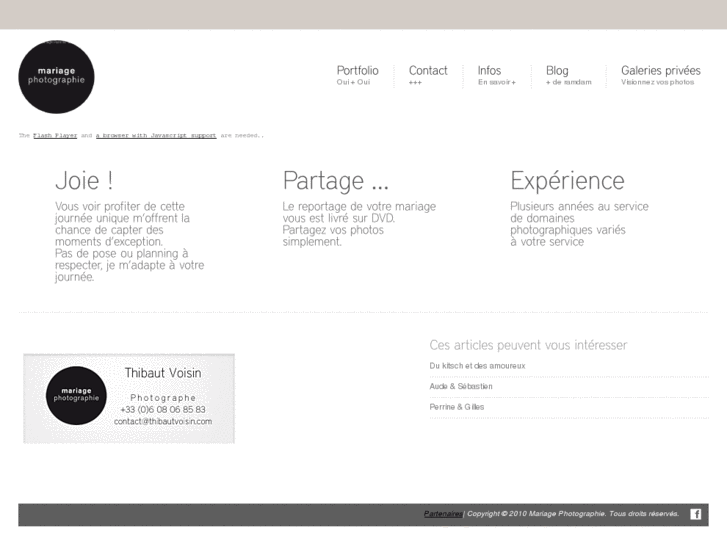Click the Thibaut Voisin name on business card
Viewport: 727px width, 545px height.
click(x=163, y=373)
